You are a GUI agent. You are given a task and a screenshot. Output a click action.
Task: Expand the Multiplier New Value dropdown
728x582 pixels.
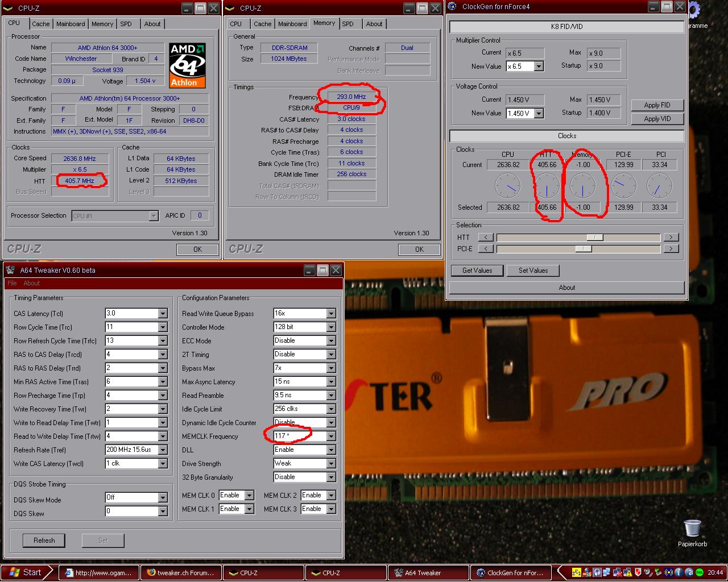539,66
